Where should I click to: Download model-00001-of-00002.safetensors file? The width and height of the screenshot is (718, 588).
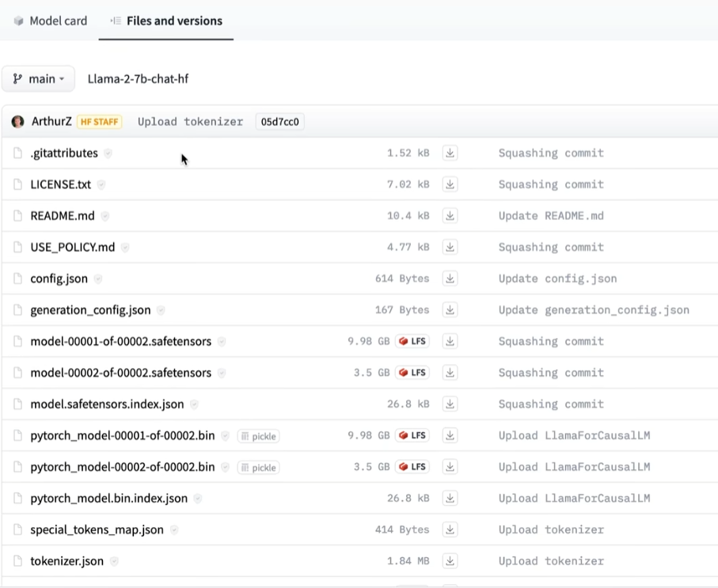point(450,341)
